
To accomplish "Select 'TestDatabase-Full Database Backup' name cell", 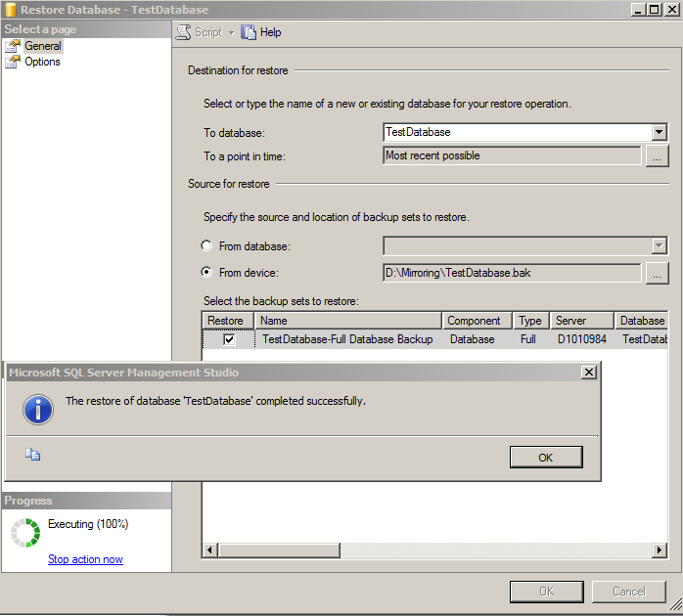I will coord(347,339).
